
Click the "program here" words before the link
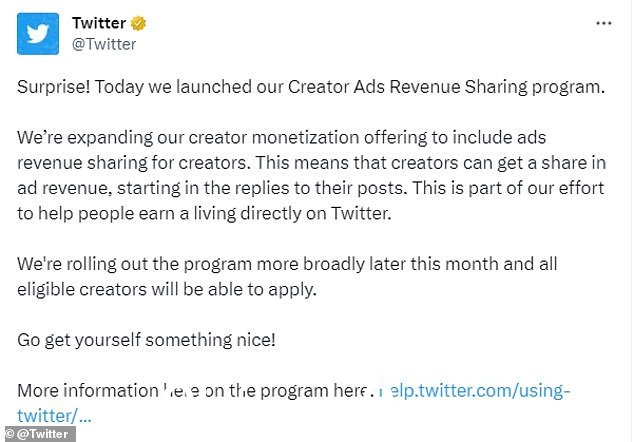(x=313, y=391)
